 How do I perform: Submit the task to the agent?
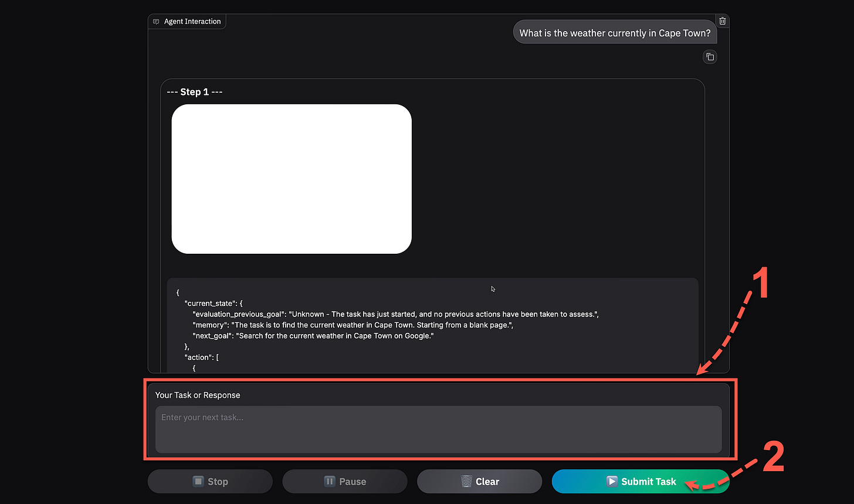(x=640, y=481)
